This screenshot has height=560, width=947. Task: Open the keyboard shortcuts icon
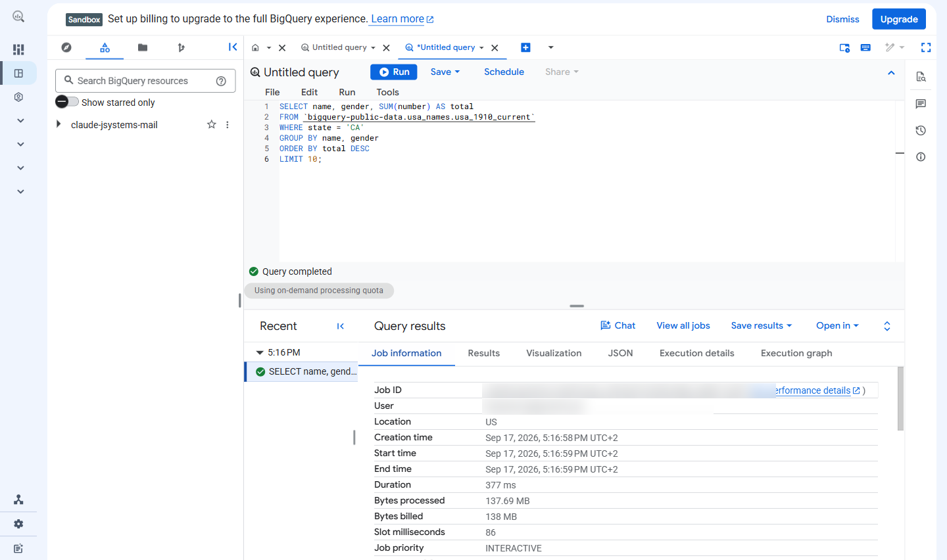(865, 47)
